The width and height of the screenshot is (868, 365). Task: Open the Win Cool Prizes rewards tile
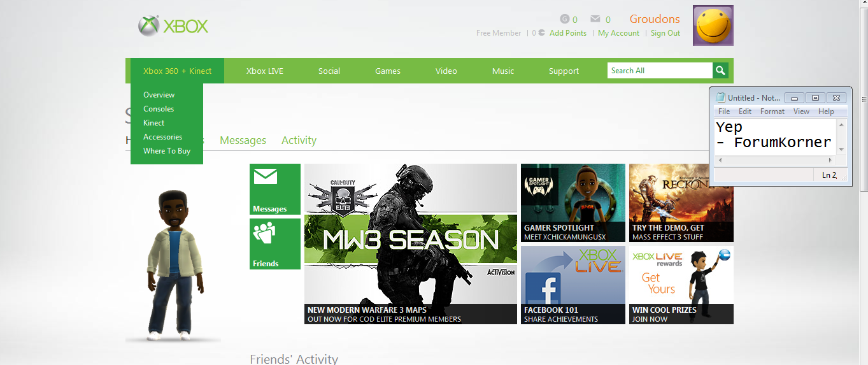pyautogui.click(x=681, y=285)
